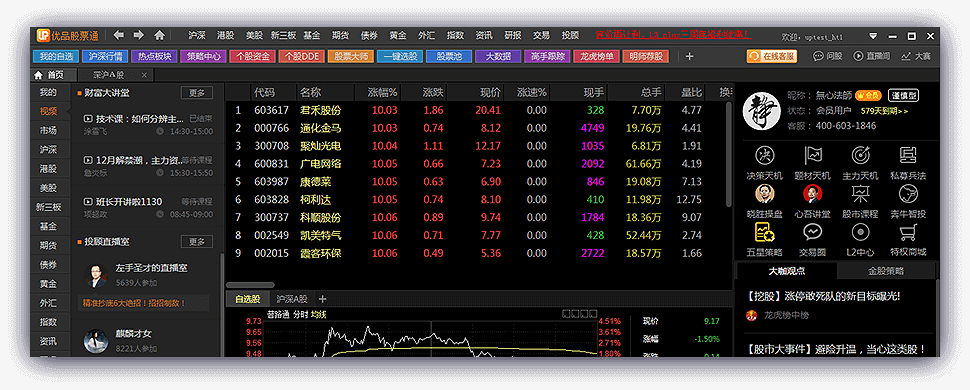Open 心吾讲堂 avatar icon
Screen dimensions: 970x390
[812, 194]
